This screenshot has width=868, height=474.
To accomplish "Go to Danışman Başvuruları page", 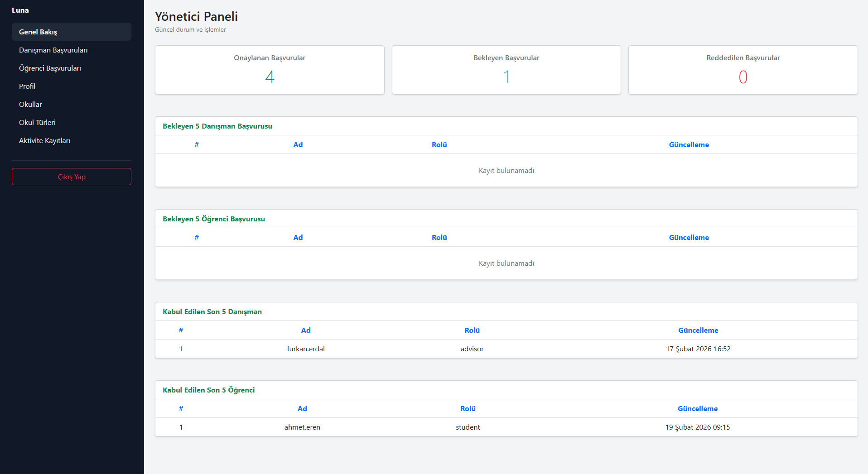I will tap(72, 50).
